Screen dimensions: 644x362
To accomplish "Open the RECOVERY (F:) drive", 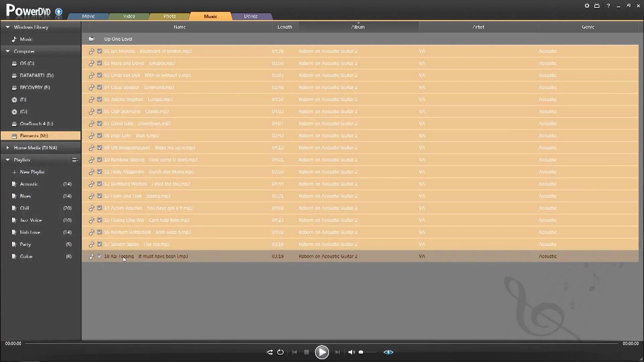I will 35,87.
